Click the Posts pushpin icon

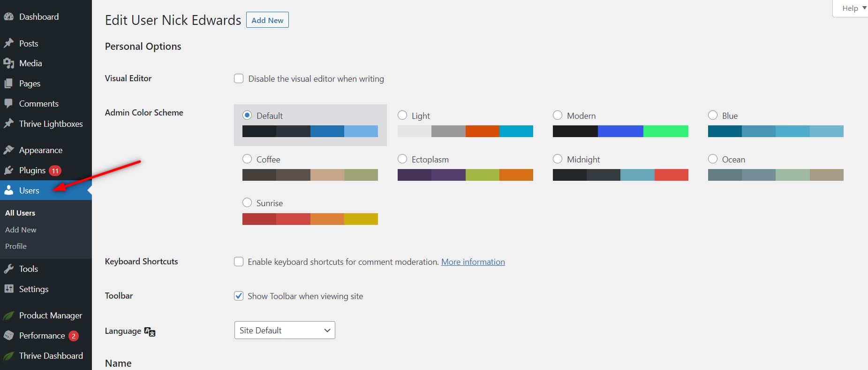click(8, 43)
